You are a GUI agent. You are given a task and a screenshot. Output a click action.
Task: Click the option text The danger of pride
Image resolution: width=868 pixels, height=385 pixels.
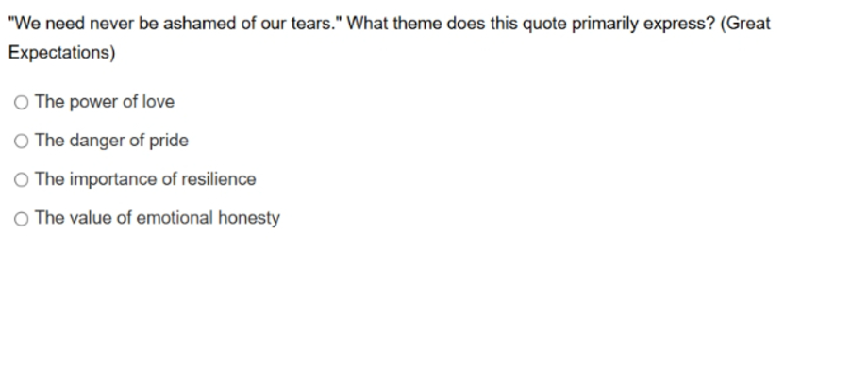111,141
